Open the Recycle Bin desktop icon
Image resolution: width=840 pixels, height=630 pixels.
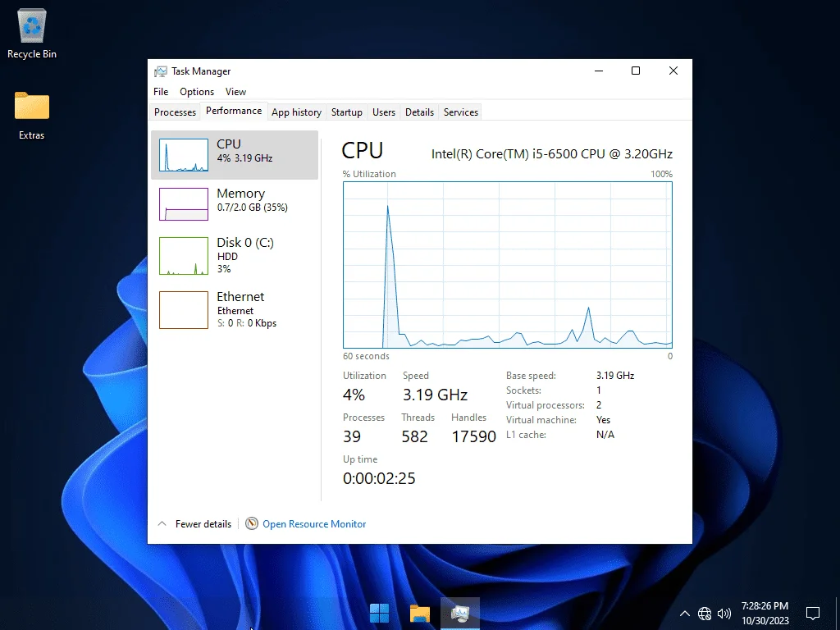click(x=32, y=33)
